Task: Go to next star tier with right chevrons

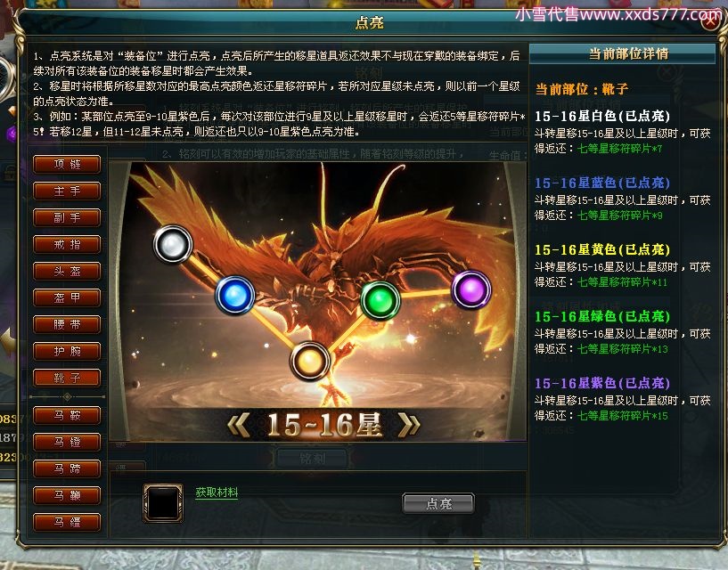Action: (x=409, y=425)
